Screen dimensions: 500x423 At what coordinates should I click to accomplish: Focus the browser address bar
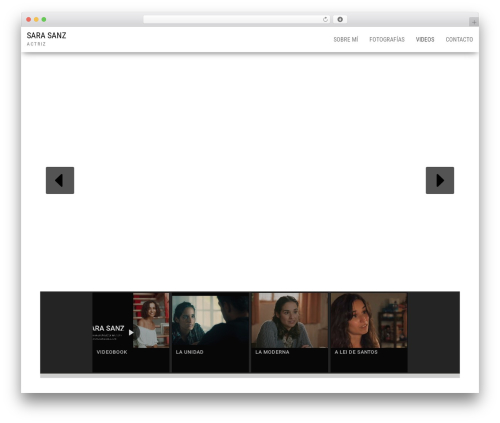point(237,20)
